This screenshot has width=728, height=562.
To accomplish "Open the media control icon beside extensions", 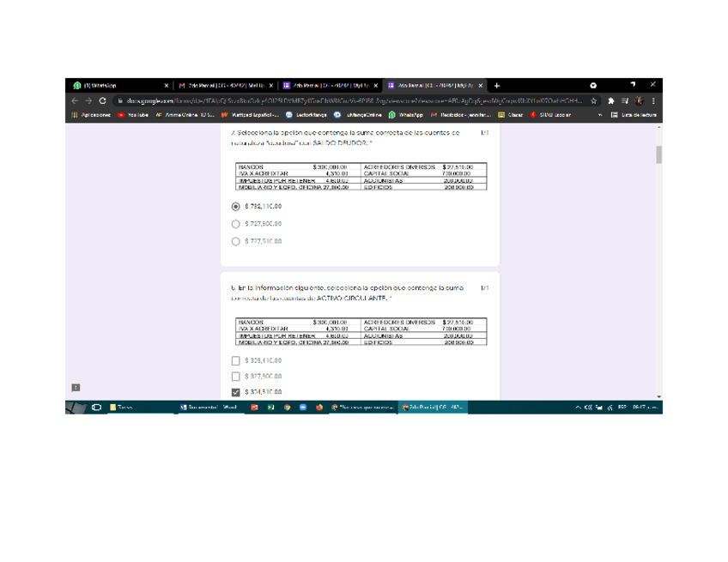I will click(x=625, y=100).
